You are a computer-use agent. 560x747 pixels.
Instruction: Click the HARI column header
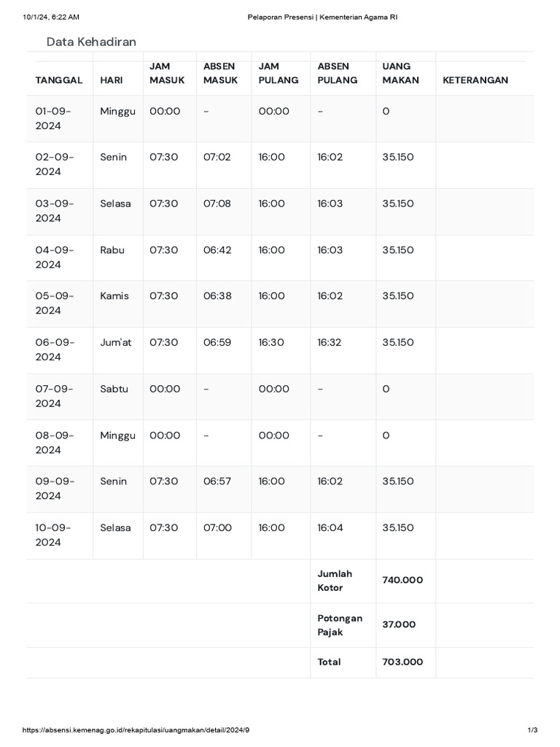pyautogui.click(x=112, y=80)
